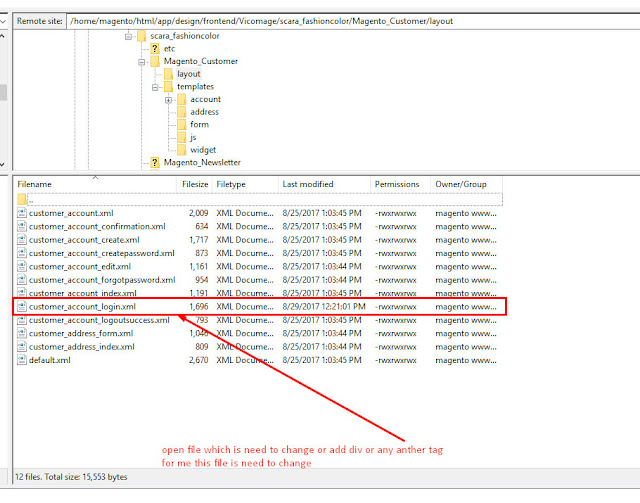Select the Magento_Customer folder

tap(200, 61)
